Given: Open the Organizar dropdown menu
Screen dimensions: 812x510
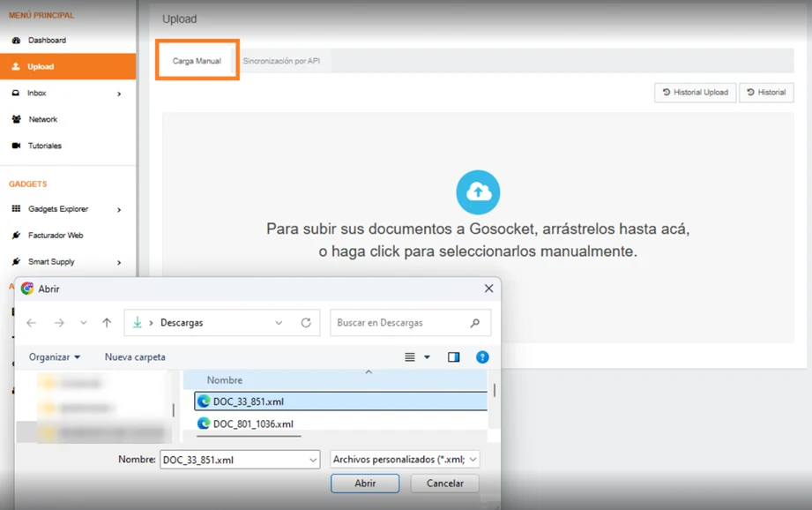Looking at the screenshot, I should coord(55,357).
